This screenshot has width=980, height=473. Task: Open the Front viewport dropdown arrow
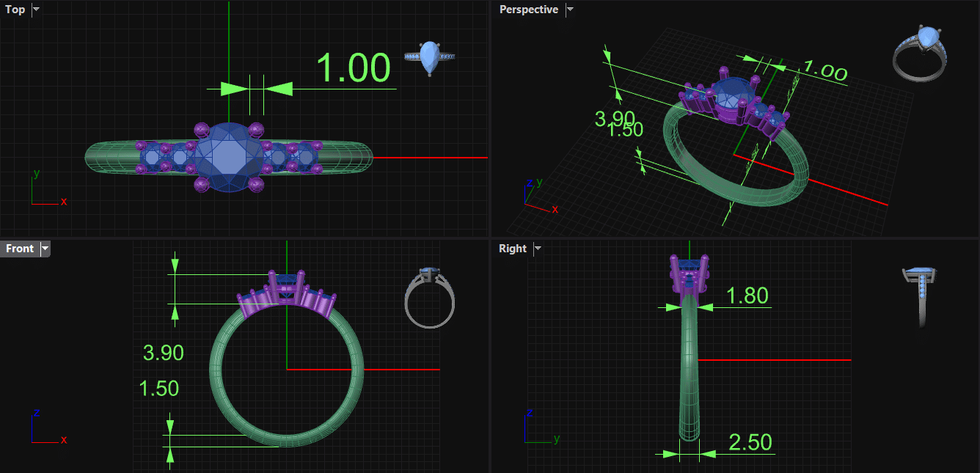click(45, 249)
